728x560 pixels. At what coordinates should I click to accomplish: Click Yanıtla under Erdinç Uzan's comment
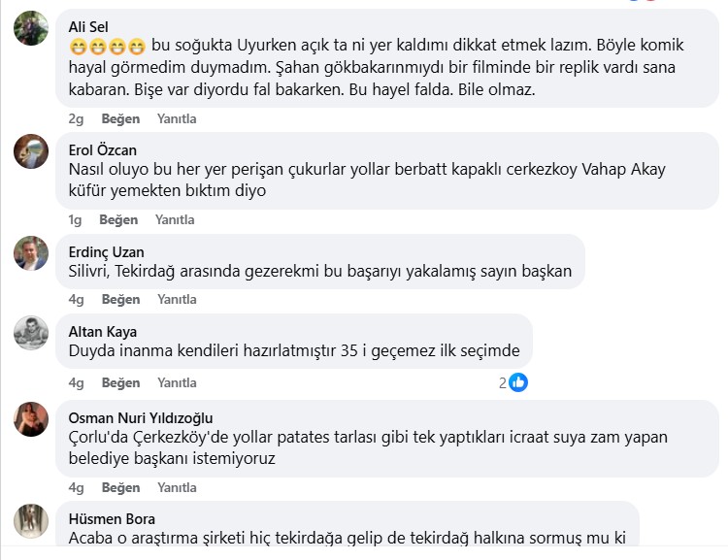click(177, 299)
